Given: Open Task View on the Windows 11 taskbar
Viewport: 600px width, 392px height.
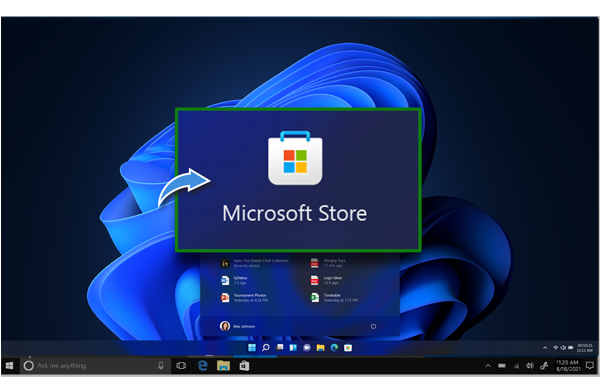Looking at the screenshot, I should click(x=280, y=347).
